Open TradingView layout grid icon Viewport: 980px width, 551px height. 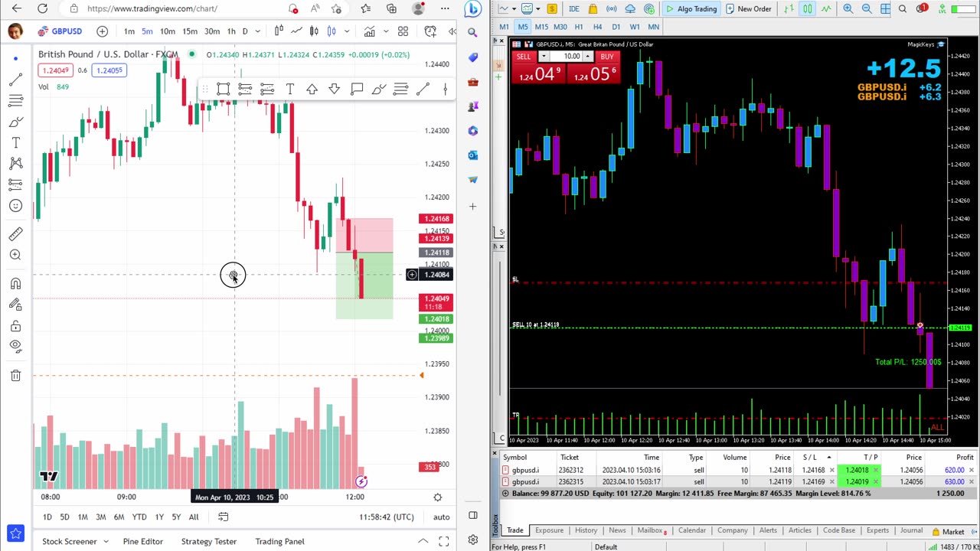(403, 31)
